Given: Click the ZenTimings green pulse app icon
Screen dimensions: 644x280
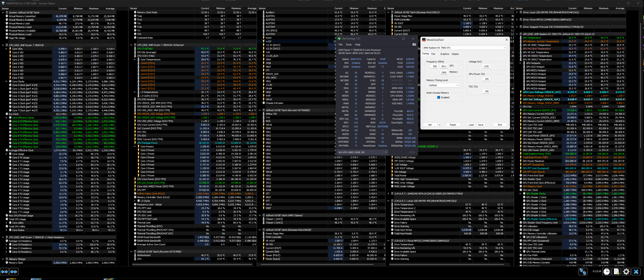Looking at the screenshot, I should [x=339, y=38].
